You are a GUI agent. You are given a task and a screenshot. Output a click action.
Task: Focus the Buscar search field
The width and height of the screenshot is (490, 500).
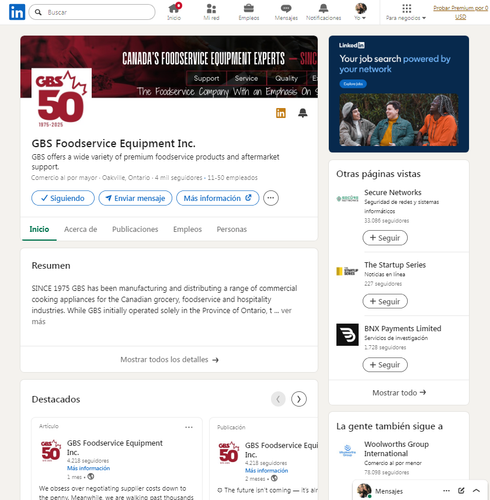(92, 12)
